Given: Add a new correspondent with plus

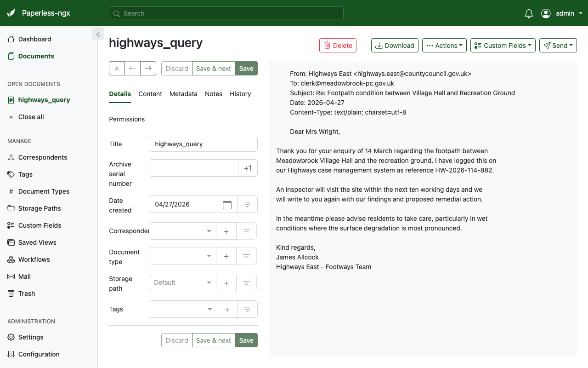Looking at the screenshot, I should tap(226, 231).
